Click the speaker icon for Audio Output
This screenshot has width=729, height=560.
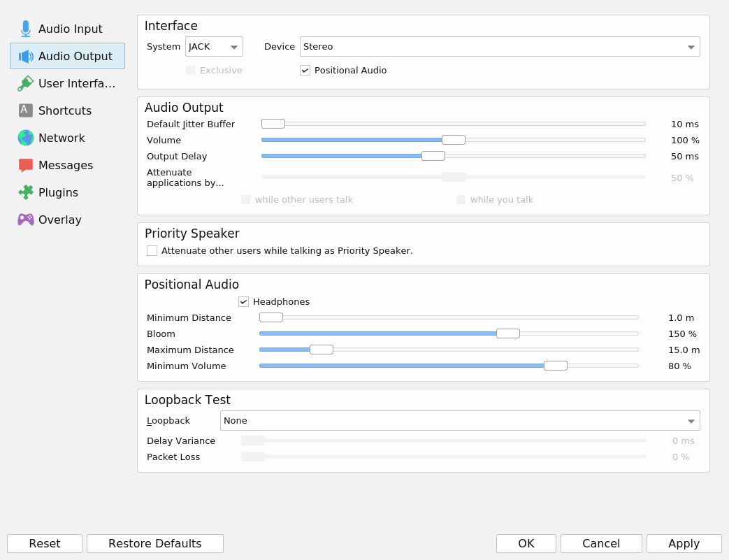tap(26, 56)
